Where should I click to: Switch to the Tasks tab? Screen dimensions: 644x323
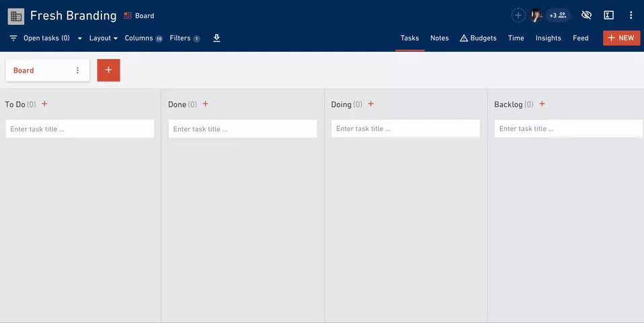(x=410, y=38)
